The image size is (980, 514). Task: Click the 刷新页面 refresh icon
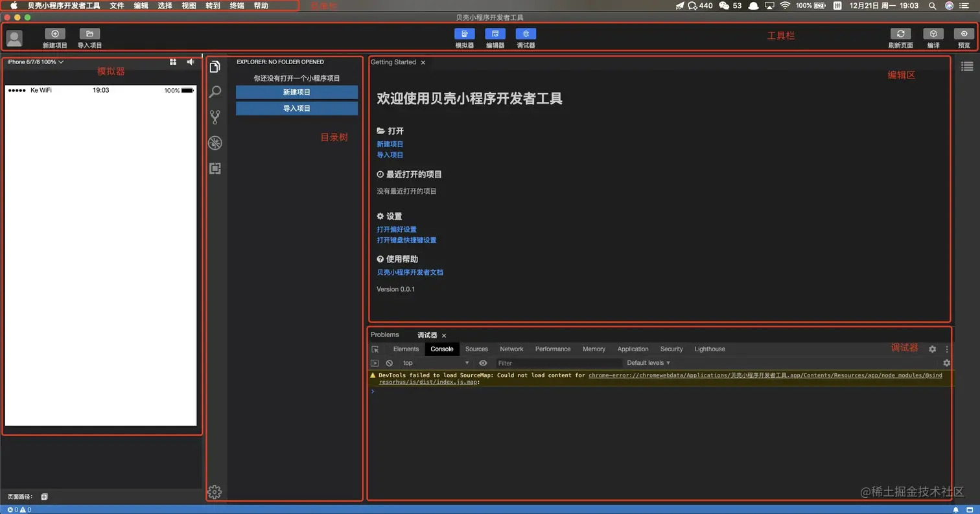coord(900,34)
